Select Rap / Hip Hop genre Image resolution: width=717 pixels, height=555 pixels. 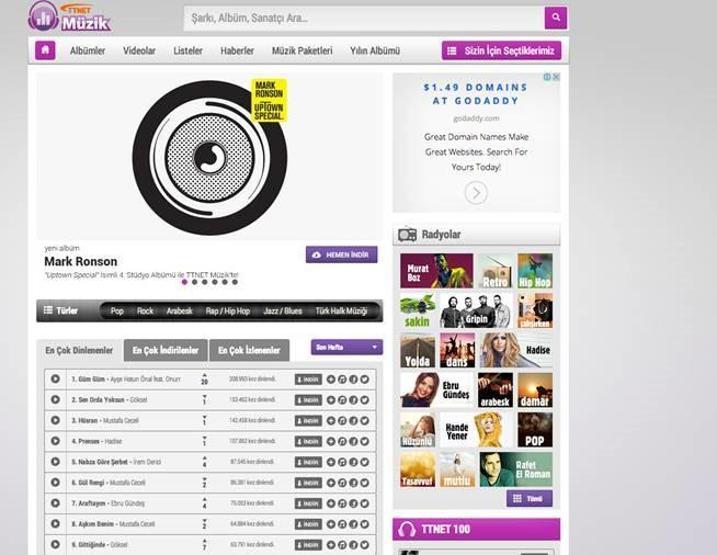click(x=228, y=311)
